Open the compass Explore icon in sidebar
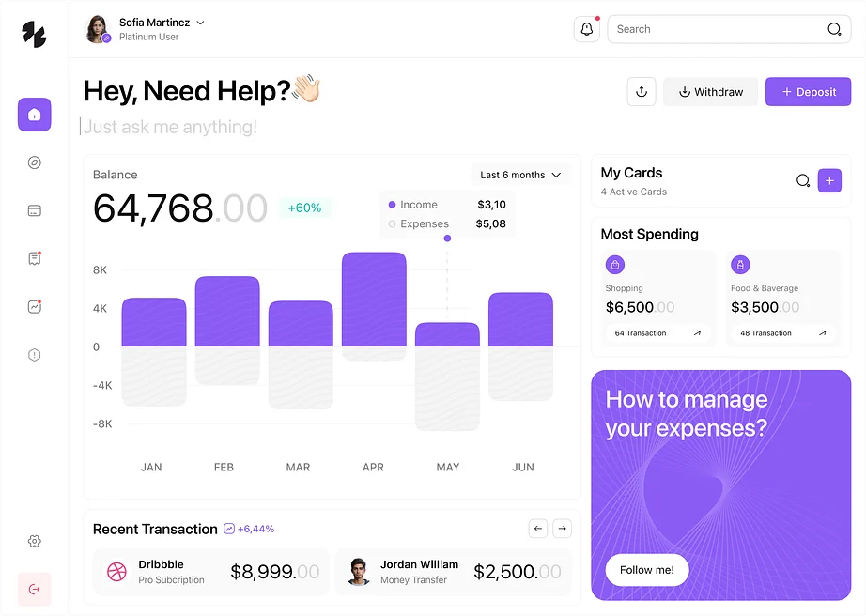 click(x=35, y=162)
